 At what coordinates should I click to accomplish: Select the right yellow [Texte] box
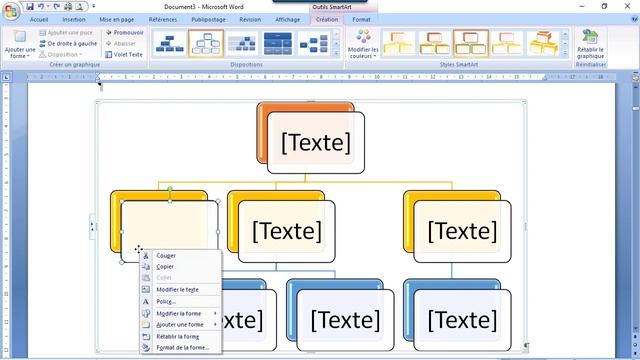click(x=462, y=231)
